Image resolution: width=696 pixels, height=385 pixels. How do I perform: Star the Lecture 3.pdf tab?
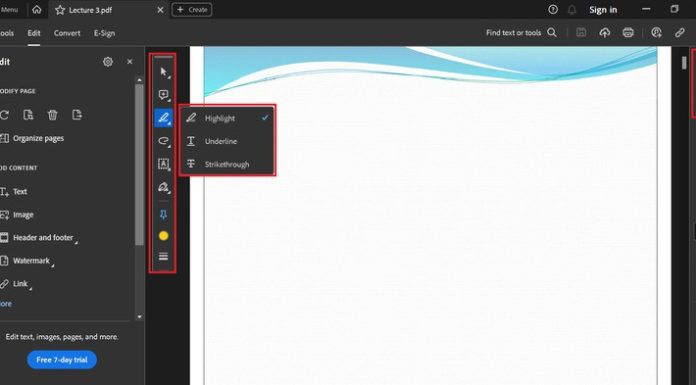click(x=60, y=10)
